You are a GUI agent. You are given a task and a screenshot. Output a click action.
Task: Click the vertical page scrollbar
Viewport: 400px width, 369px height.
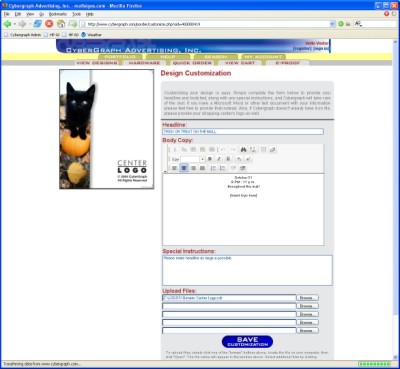pyautogui.click(x=395, y=199)
